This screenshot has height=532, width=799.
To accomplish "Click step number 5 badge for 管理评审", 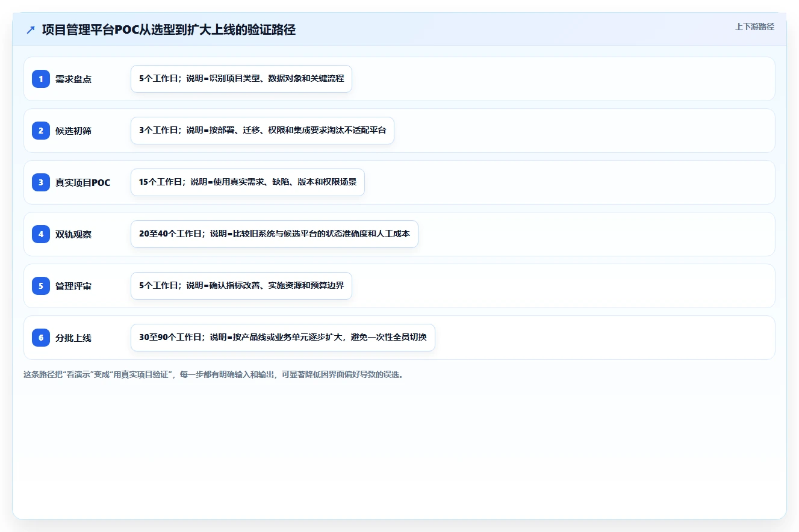I will (x=41, y=286).
